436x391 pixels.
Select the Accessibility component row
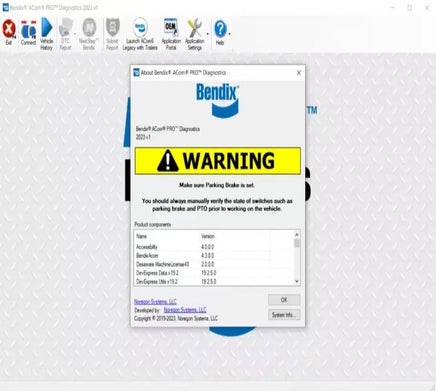(x=214, y=247)
